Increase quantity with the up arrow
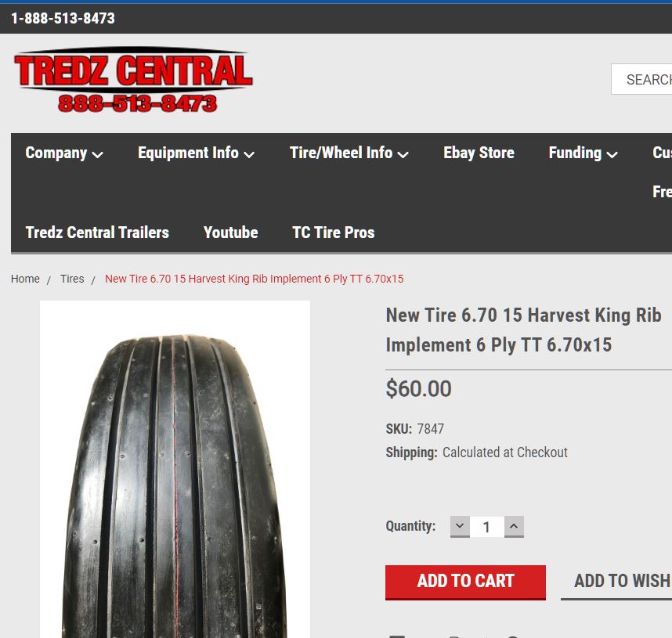The width and height of the screenshot is (672, 638). pyautogui.click(x=514, y=526)
